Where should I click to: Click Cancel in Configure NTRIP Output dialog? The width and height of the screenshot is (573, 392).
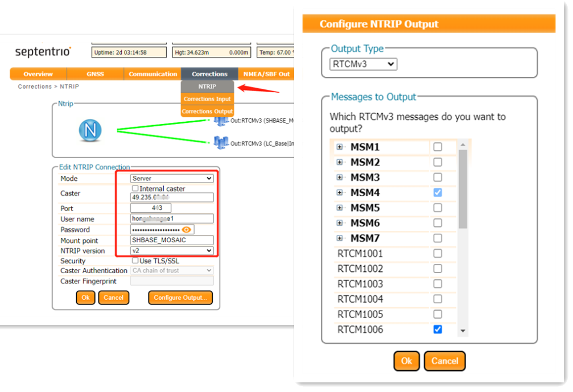(x=445, y=361)
